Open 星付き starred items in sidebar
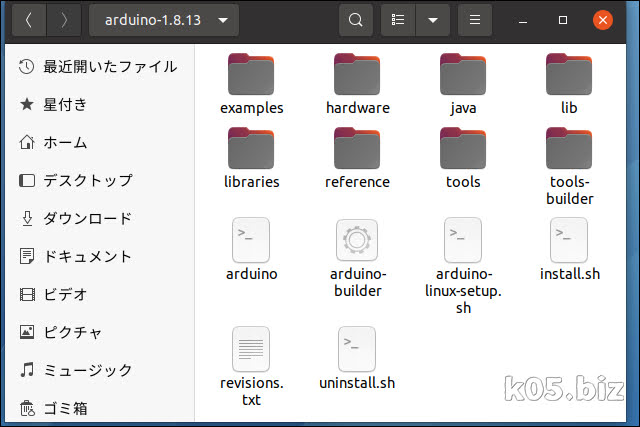The width and height of the screenshot is (640, 427). 100,105
